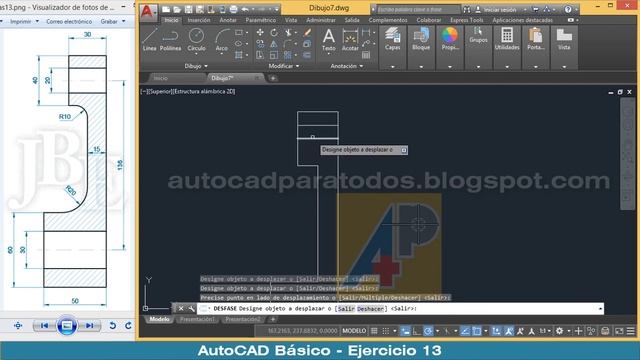Toggle ortho mode in status bar
640x360 pixels.
[416, 331]
